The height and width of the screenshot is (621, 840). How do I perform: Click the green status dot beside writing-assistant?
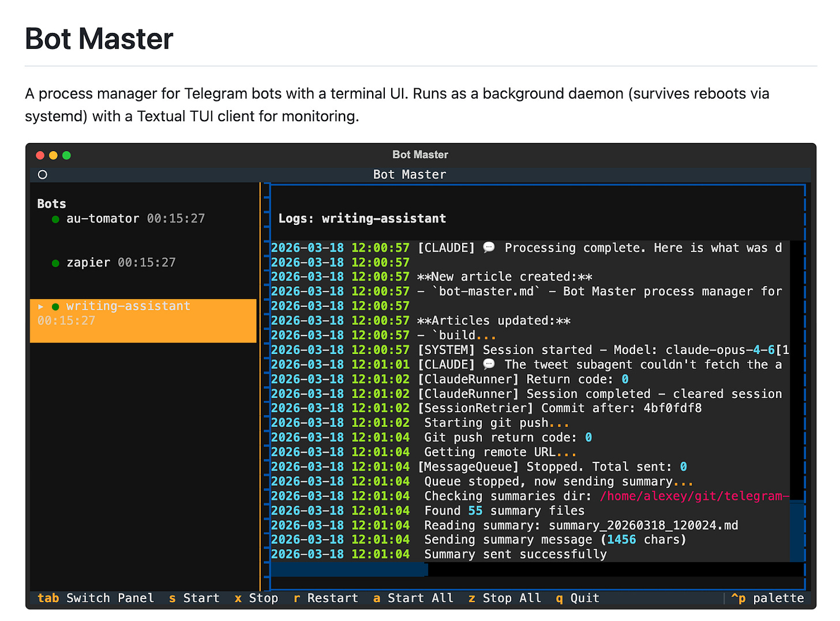(55, 307)
